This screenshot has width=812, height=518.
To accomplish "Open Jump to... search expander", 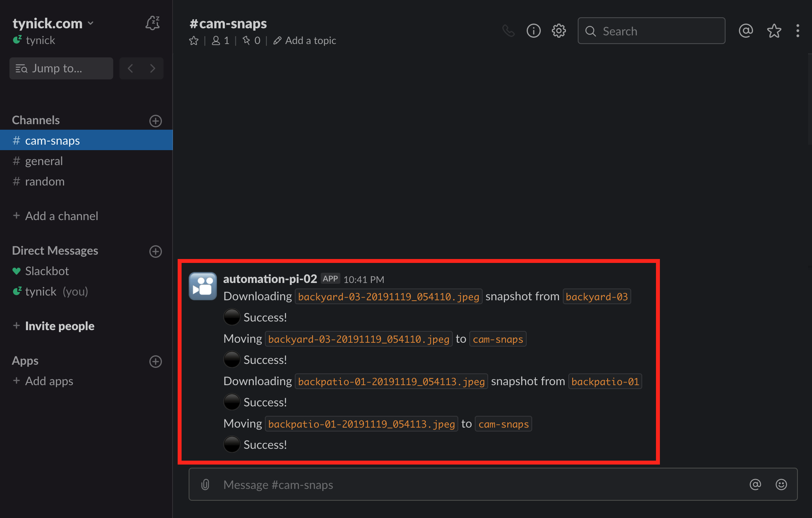I will tap(62, 68).
